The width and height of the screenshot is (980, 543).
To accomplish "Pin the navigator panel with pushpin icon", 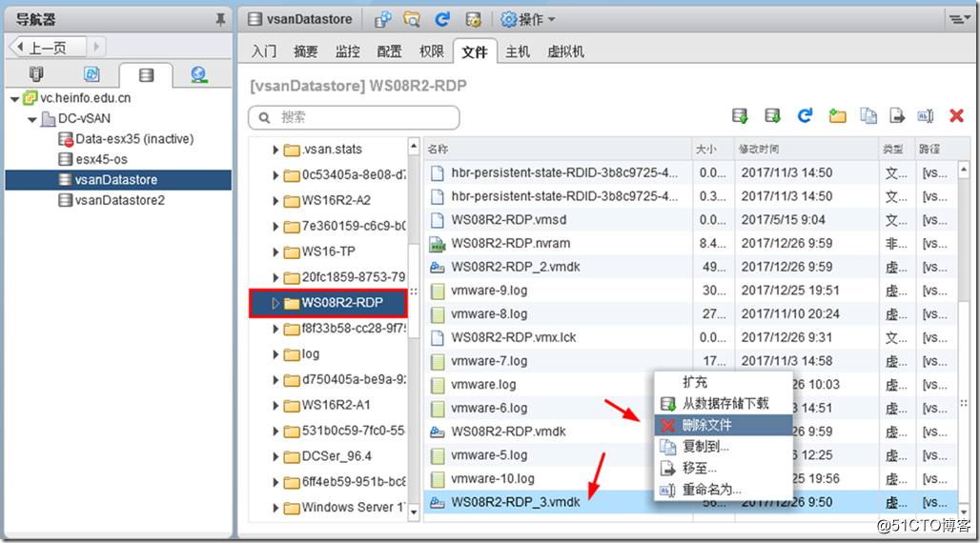I will (221, 19).
